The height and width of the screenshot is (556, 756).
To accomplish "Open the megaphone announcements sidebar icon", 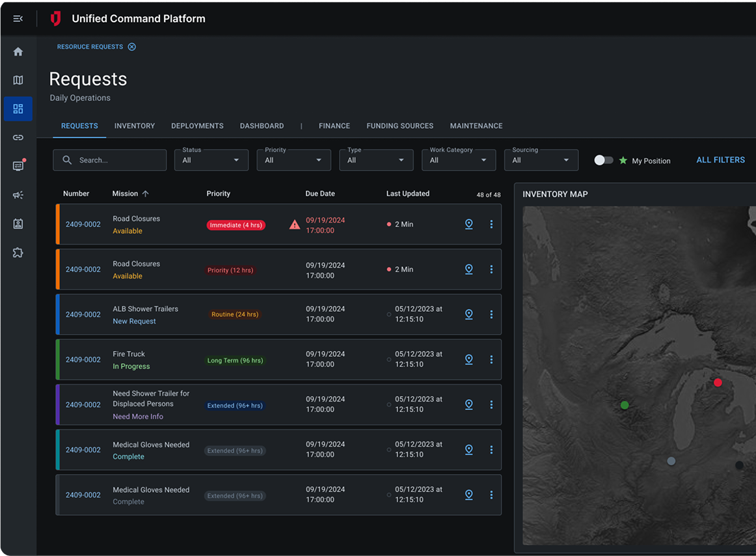I will click(18, 195).
